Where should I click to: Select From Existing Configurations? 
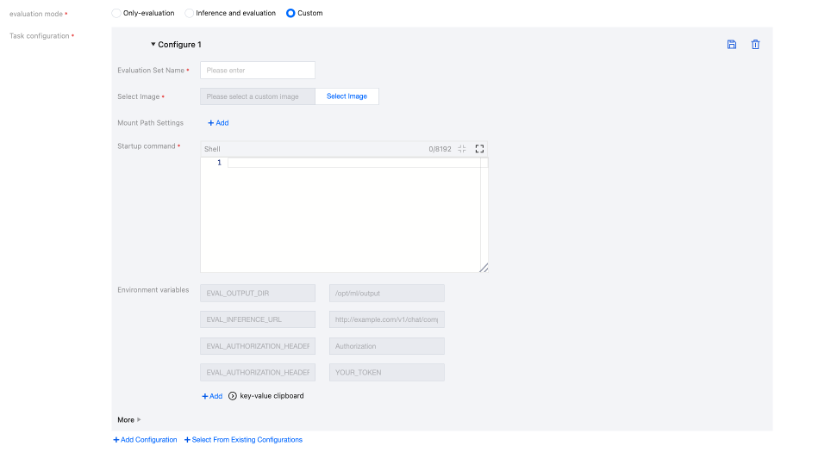243,440
